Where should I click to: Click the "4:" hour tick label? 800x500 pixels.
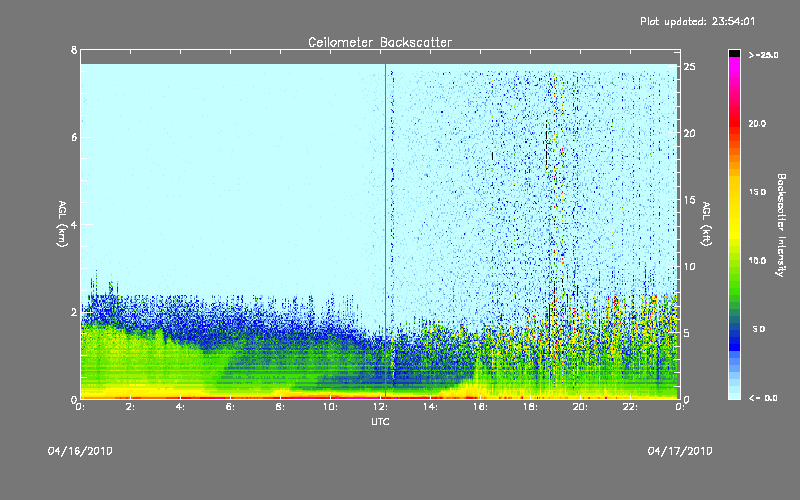pyautogui.click(x=181, y=407)
